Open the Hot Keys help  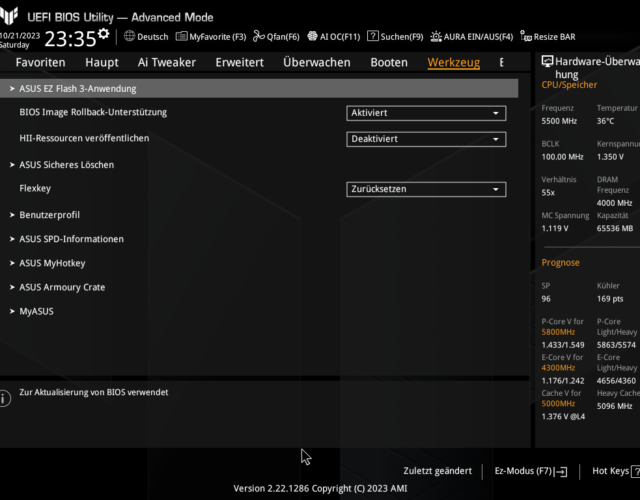coord(613,470)
